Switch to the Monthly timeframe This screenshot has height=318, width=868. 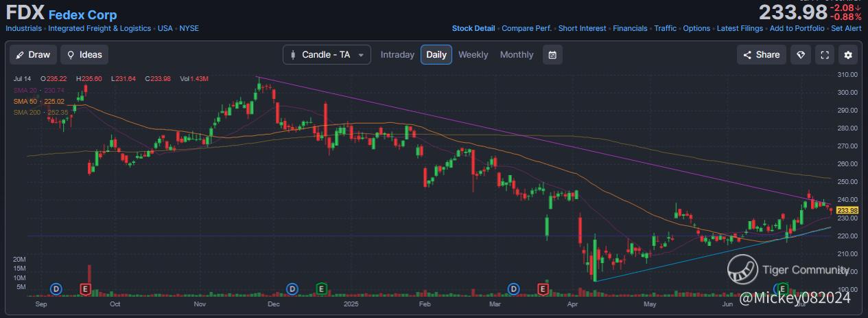517,55
